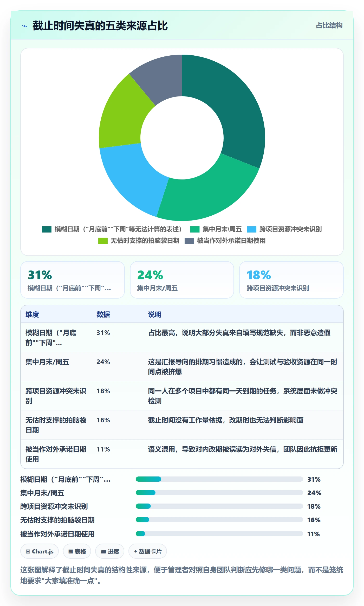Click the 说明 column header
This screenshot has height=606, width=364.
tap(155, 314)
